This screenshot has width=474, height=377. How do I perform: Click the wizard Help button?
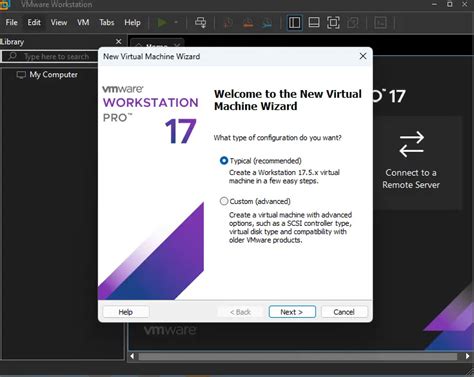coord(126,312)
